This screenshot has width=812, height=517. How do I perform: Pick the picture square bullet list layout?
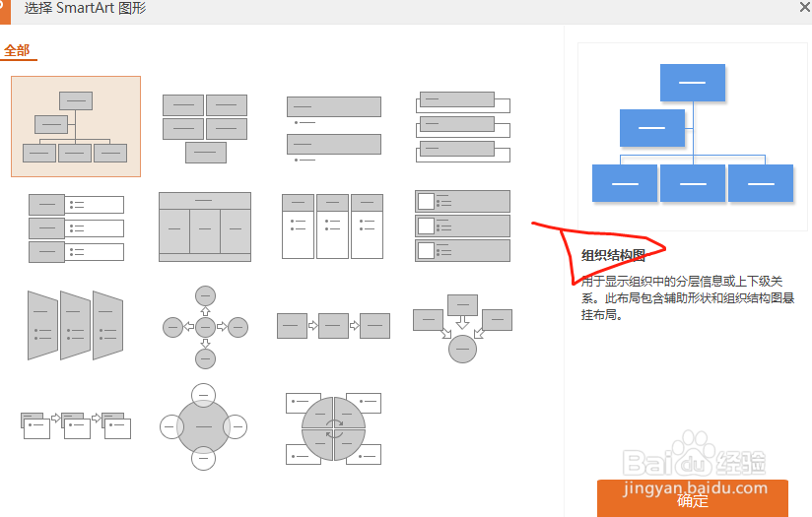463,226
